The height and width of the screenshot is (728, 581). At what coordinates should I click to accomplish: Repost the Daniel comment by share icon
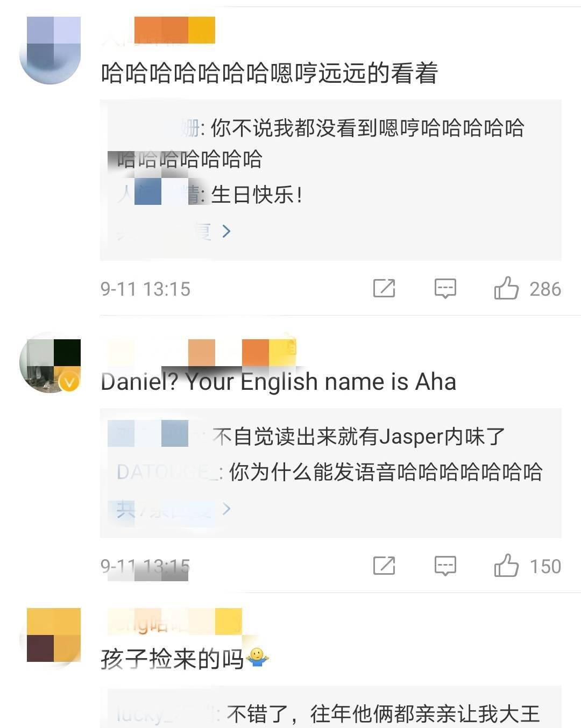point(384,566)
